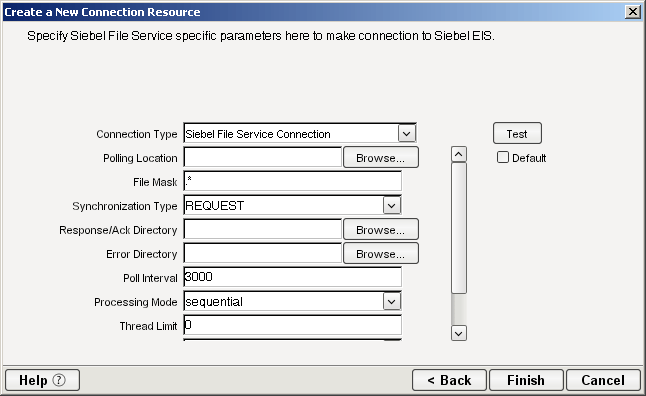Click the Processing Mode label

point(136,302)
